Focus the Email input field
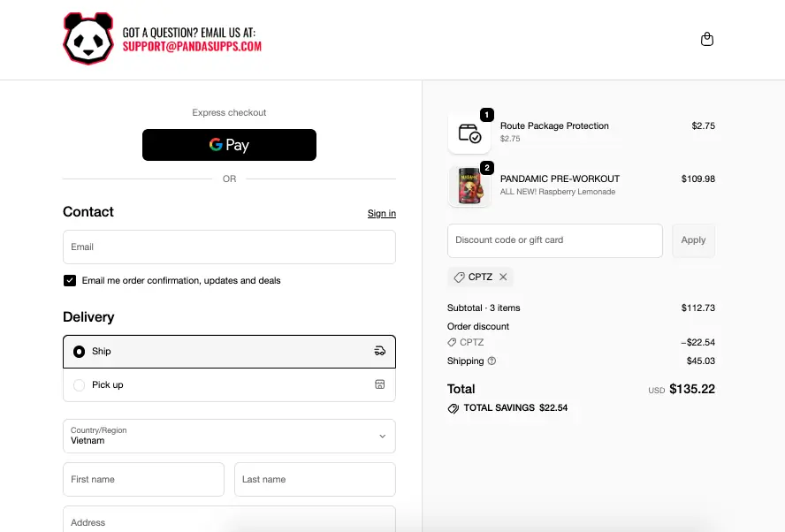 pyautogui.click(x=229, y=247)
